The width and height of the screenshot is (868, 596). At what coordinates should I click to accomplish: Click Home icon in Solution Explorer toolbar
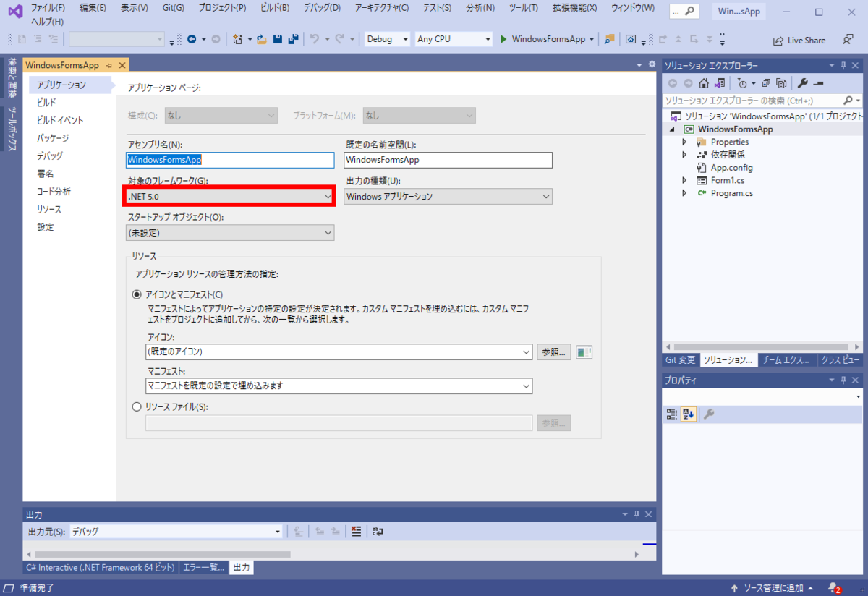(704, 83)
